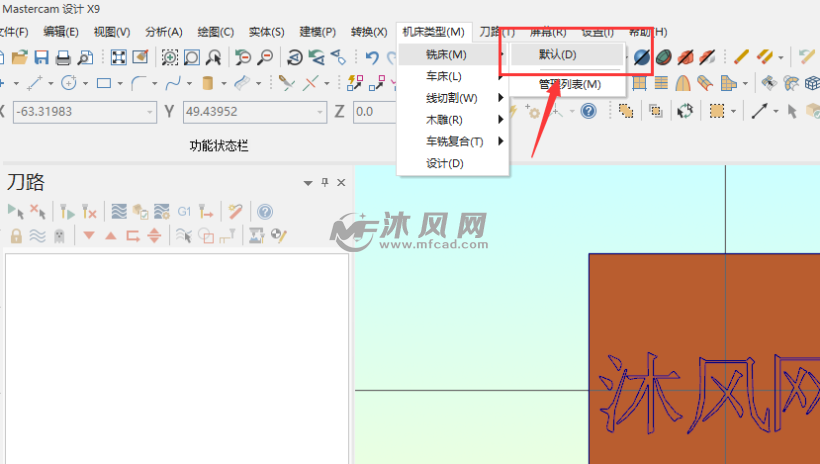Toggle locking on the selected operations

16,236
